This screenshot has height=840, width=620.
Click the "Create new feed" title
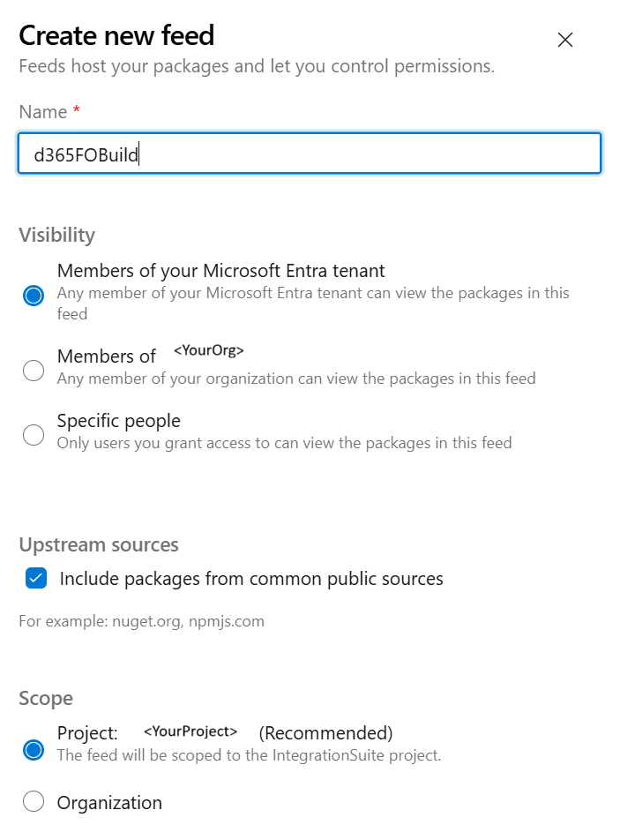point(116,35)
